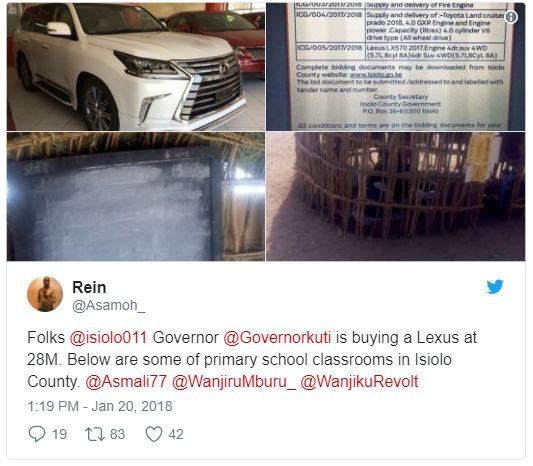Click the display name Rein
The image size is (533, 466).
coord(89,288)
